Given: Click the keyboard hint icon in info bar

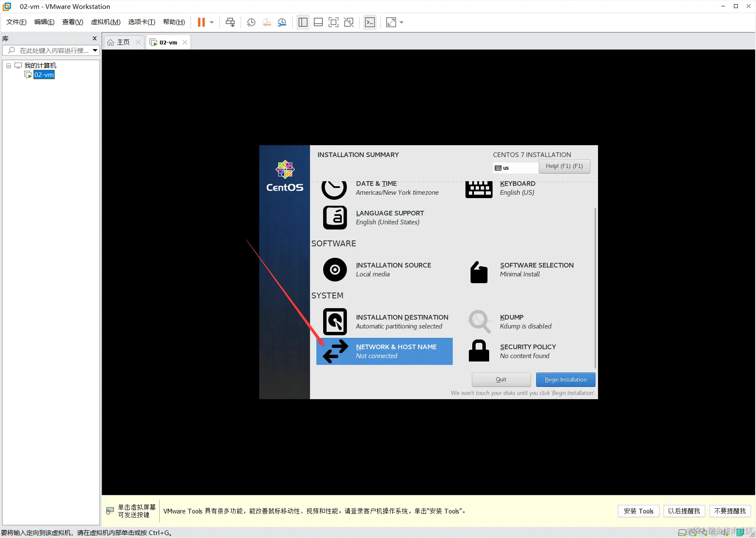Looking at the screenshot, I should coord(110,511).
